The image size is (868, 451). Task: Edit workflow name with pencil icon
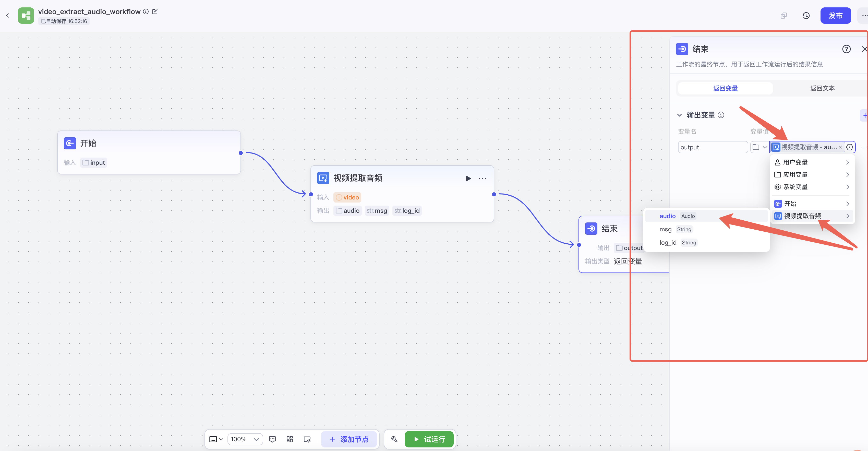tap(155, 11)
